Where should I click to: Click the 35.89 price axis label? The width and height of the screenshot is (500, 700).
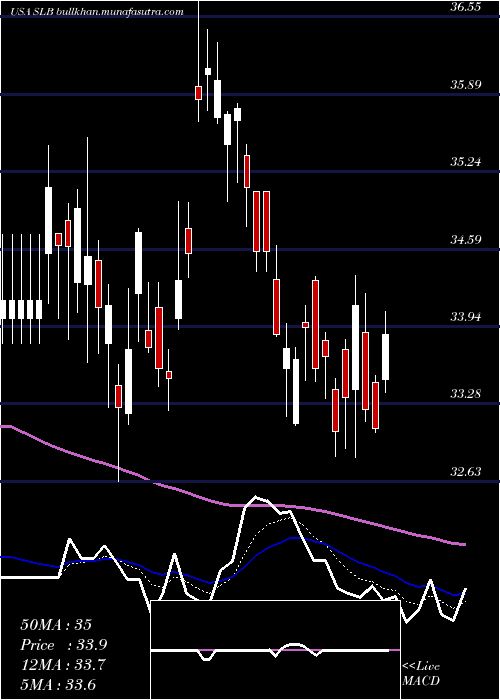tap(466, 84)
